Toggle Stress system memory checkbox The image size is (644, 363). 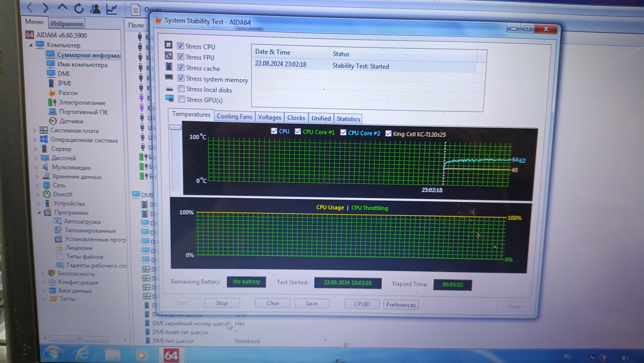click(181, 78)
